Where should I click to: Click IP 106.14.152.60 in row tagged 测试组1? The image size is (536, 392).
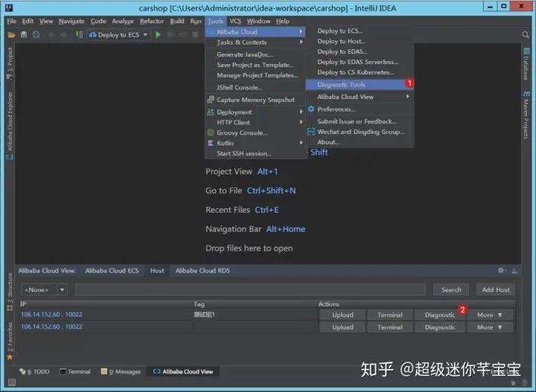point(40,315)
